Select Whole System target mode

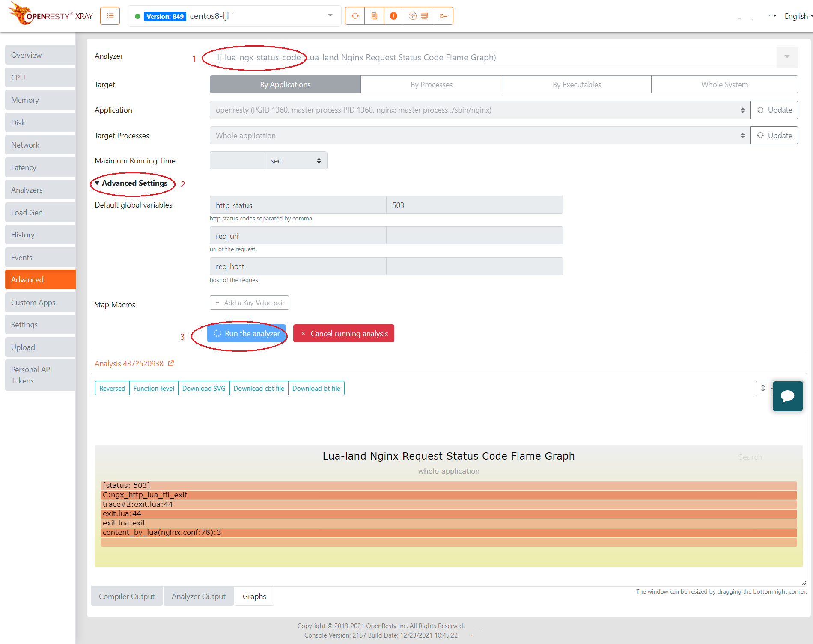tap(724, 84)
